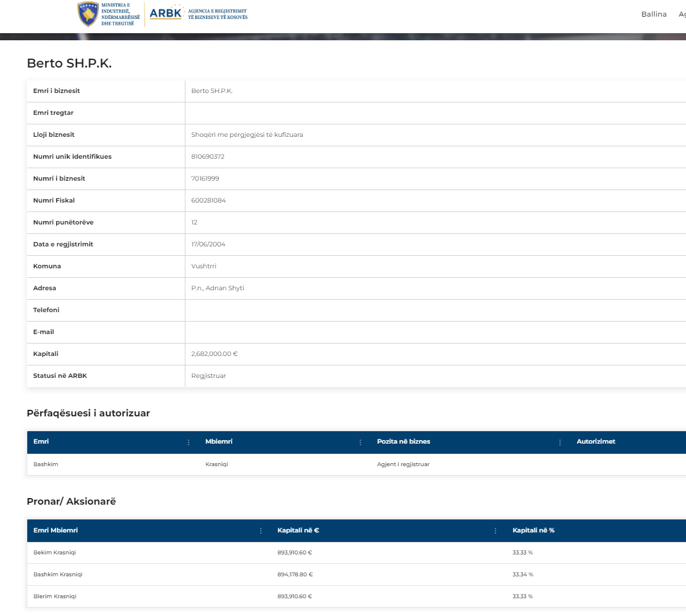This screenshot has height=616, width=686.
Task: Sort owners by the Emri Mbiemri header
Action: 56,531
